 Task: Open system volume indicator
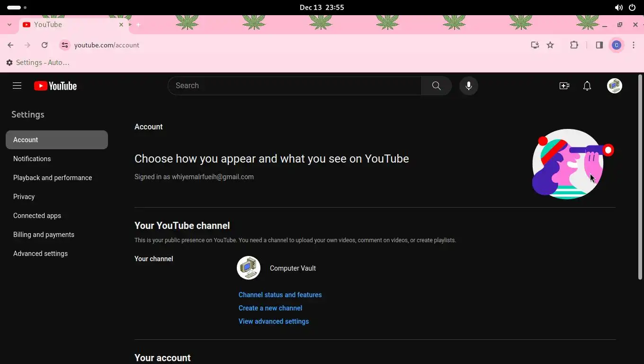(619, 8)
